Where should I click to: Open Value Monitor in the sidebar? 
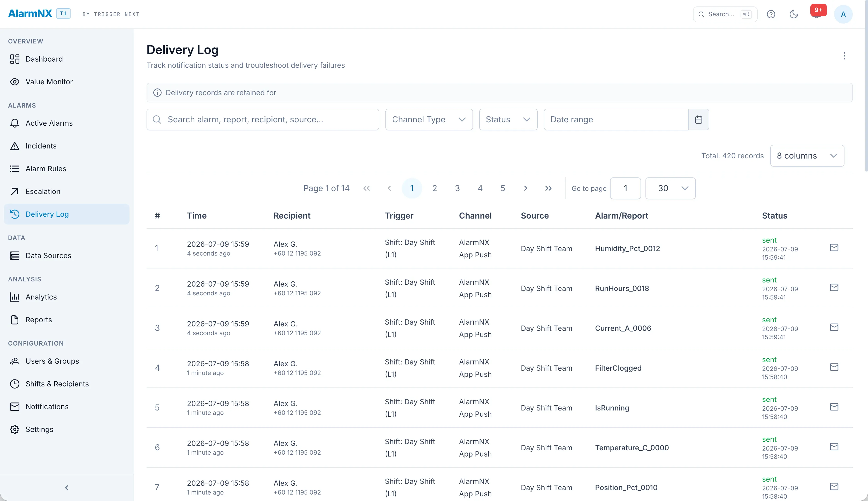pos(66,82)
